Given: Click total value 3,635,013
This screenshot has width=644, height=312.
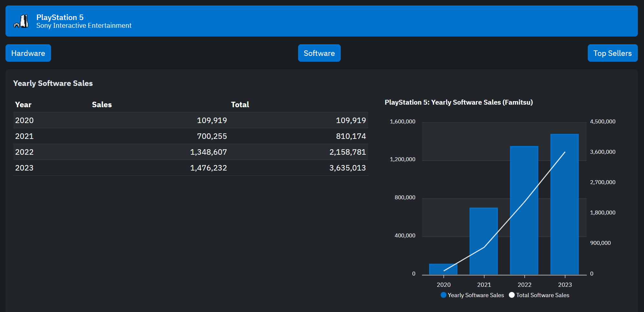Looking at the screenshot, I should click(348, 168).
